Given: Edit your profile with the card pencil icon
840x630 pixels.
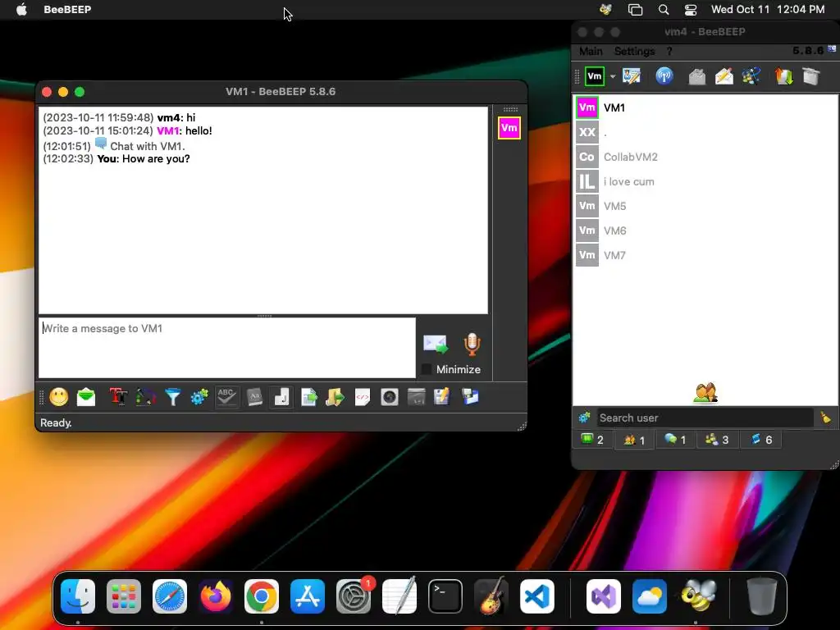Looking at the screenshot, I should click(x=632, y=76).
